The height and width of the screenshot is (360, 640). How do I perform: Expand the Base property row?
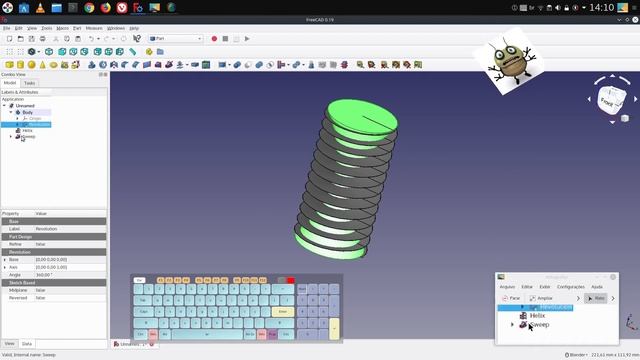[x=5, y=260]
